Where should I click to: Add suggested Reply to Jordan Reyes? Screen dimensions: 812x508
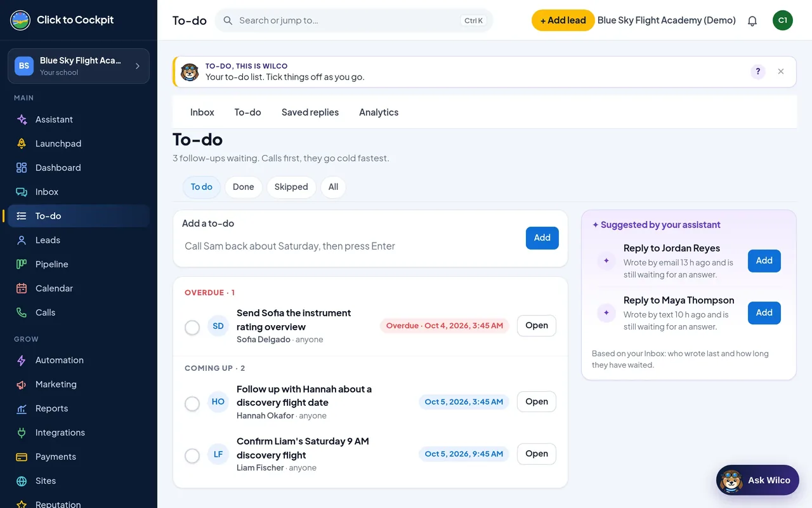[x=764, y=260]
